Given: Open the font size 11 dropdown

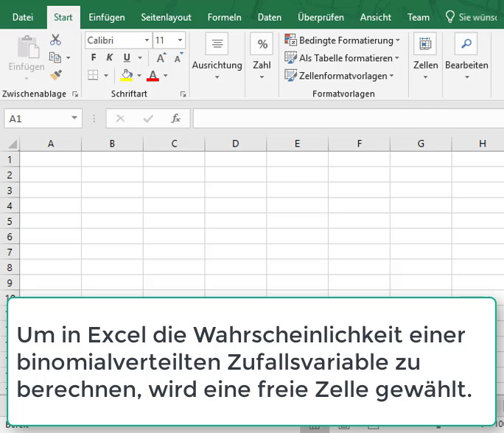Looking at the screenshot, I should 180,41.
